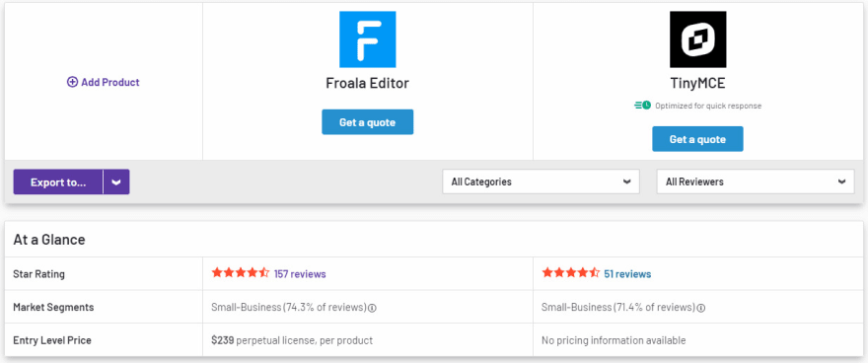Click the Froala Editor logo
This screenshot has height=363, width=868.
coord(368,39)
